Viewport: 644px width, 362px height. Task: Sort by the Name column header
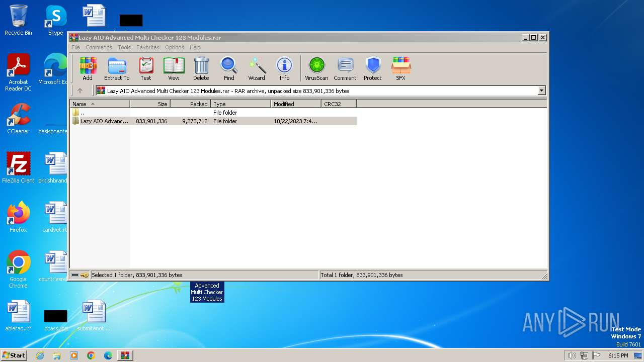pyautogui.click(x=100, y=104)
